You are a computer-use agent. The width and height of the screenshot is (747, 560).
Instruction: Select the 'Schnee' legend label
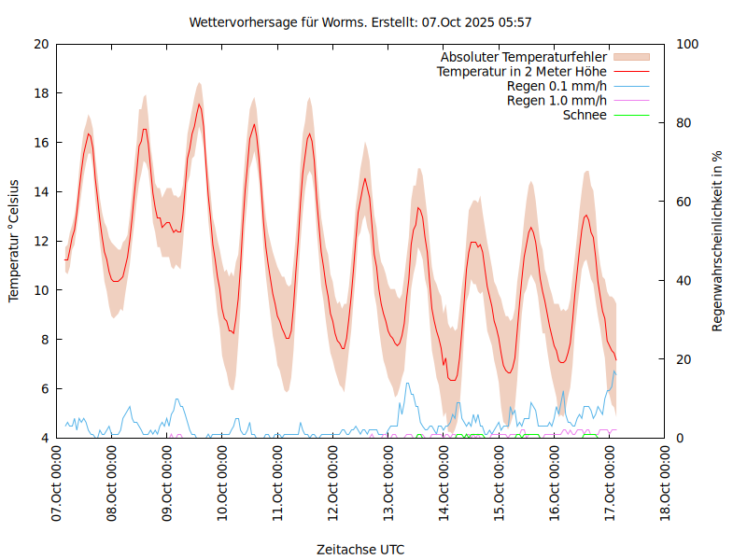(585, 115)
